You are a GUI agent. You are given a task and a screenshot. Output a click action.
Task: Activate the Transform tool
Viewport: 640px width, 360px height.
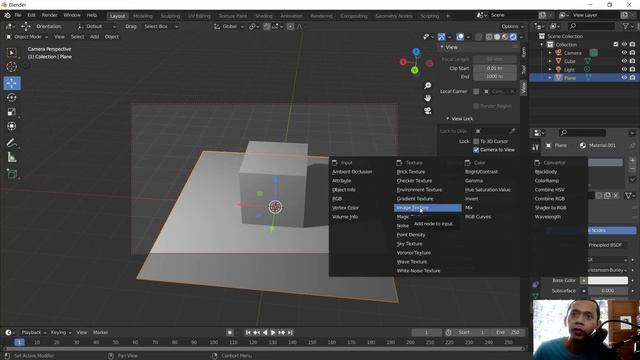[x=11, y=126]
